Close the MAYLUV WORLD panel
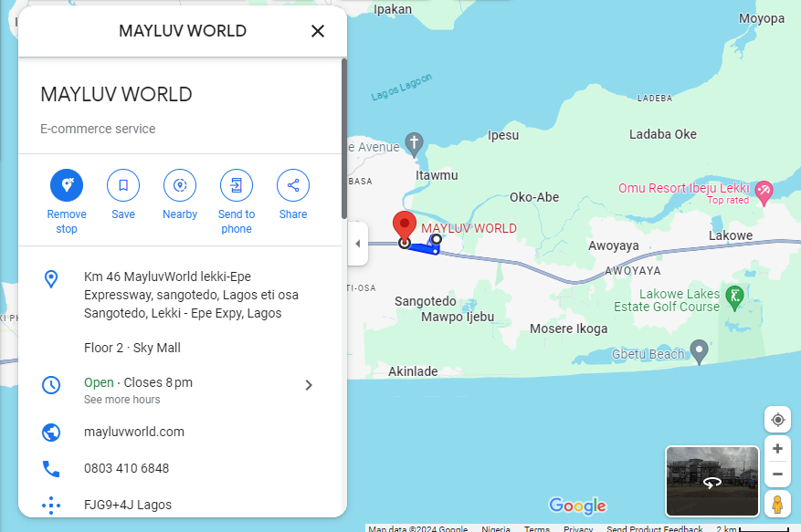 318,31
